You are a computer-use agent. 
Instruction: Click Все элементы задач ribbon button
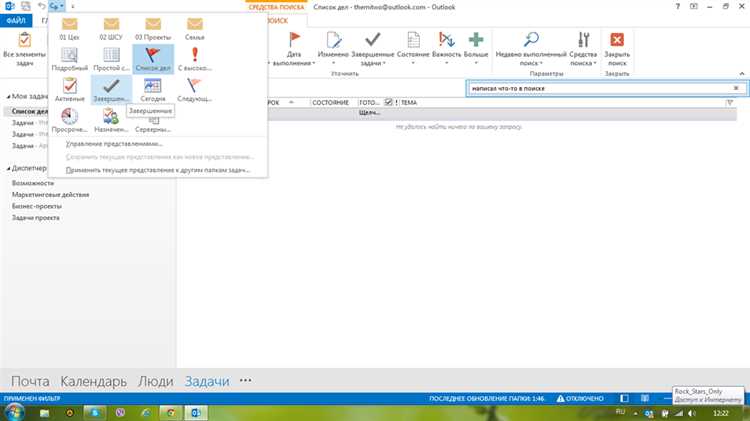[24, 49]
